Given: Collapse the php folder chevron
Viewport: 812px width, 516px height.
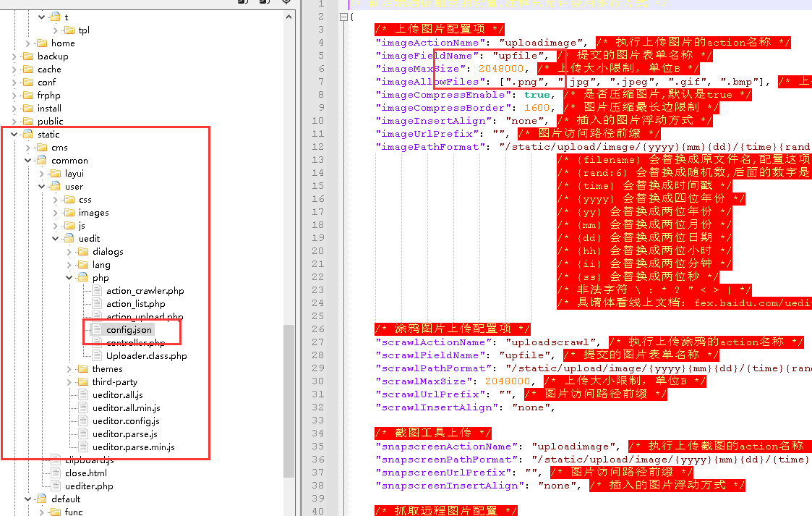Looking at the screenshot, I should [69, 278].
